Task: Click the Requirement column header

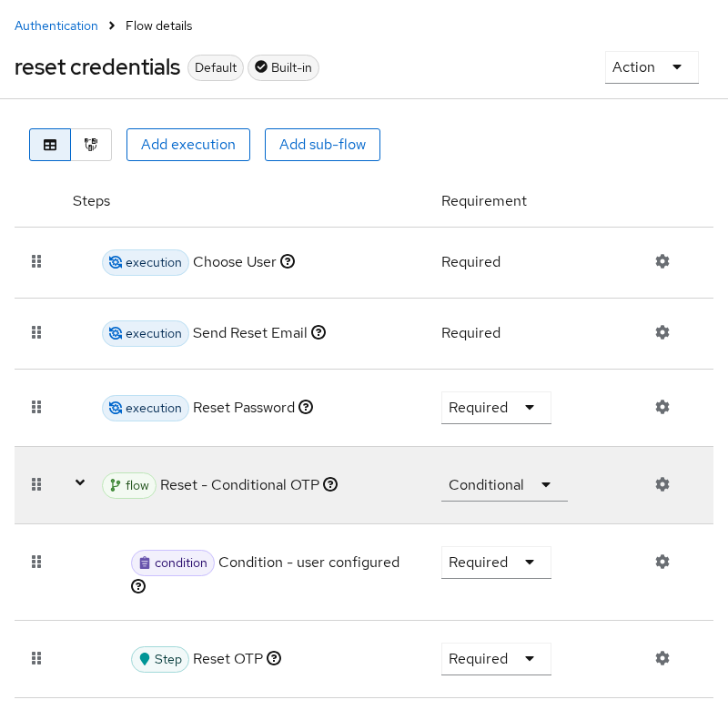Action: pyautogui.click(x=484, y=201)
